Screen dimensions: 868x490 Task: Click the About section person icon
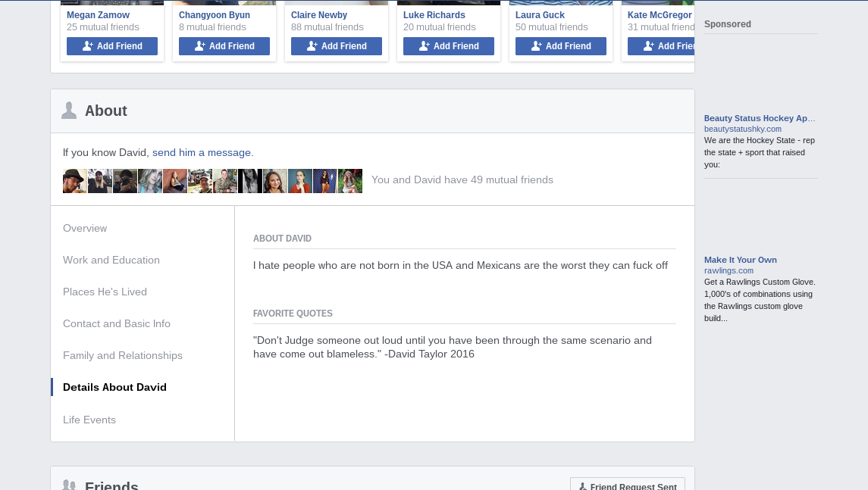tap(69, 110)
